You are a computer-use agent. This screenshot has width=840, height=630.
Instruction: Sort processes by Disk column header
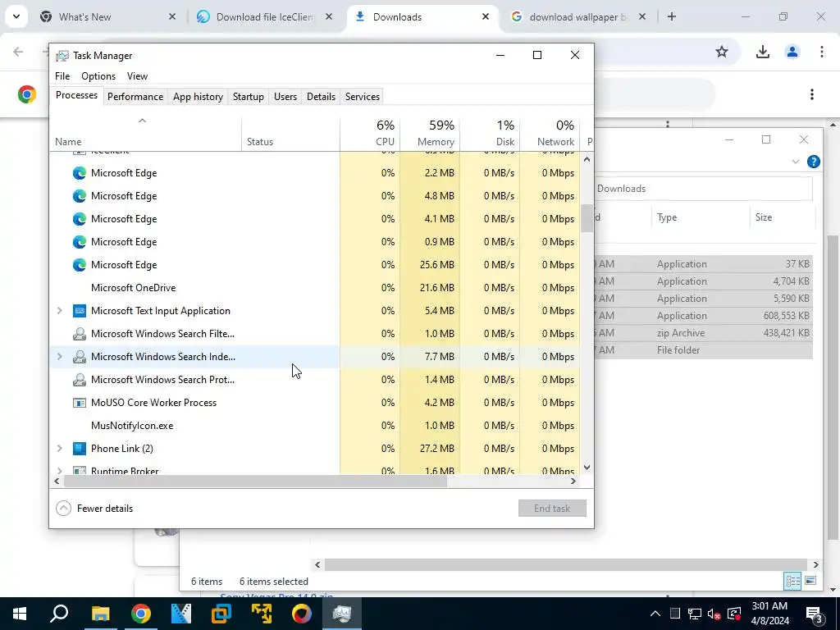(x=490, y=133)
